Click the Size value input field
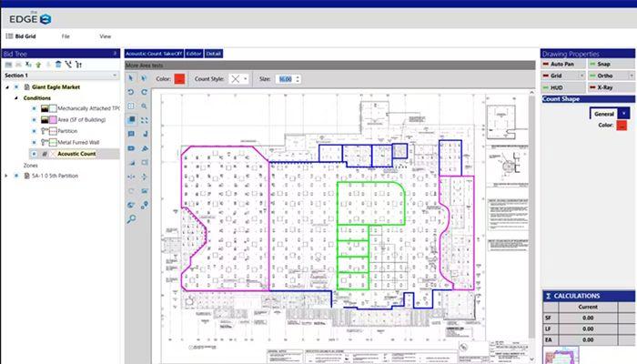 pyautogui.click(x=286, y=79)
